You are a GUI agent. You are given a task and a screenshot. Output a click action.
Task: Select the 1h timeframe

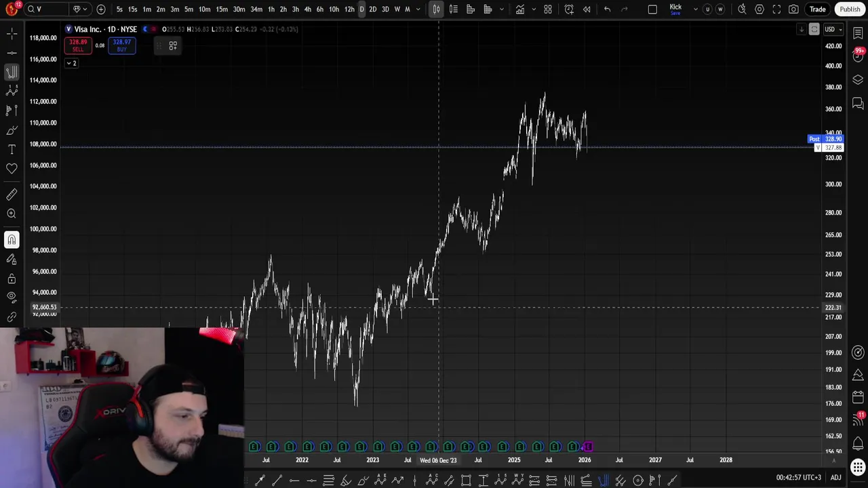[271, 9]
